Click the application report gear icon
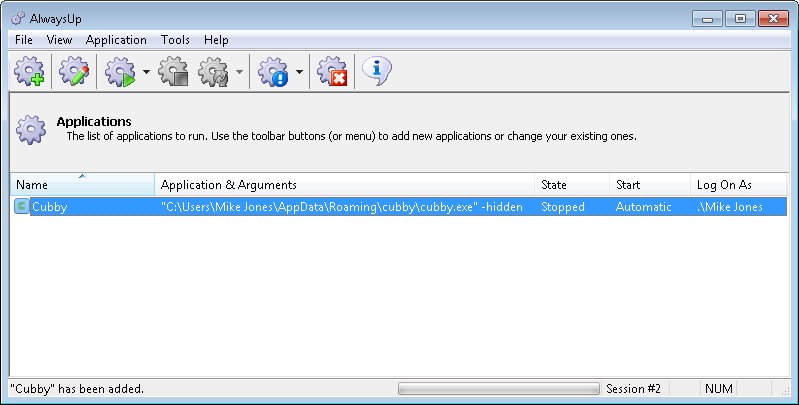Image resolution: width=799 pixels, height=405 pixels. (x=273, y=71)
